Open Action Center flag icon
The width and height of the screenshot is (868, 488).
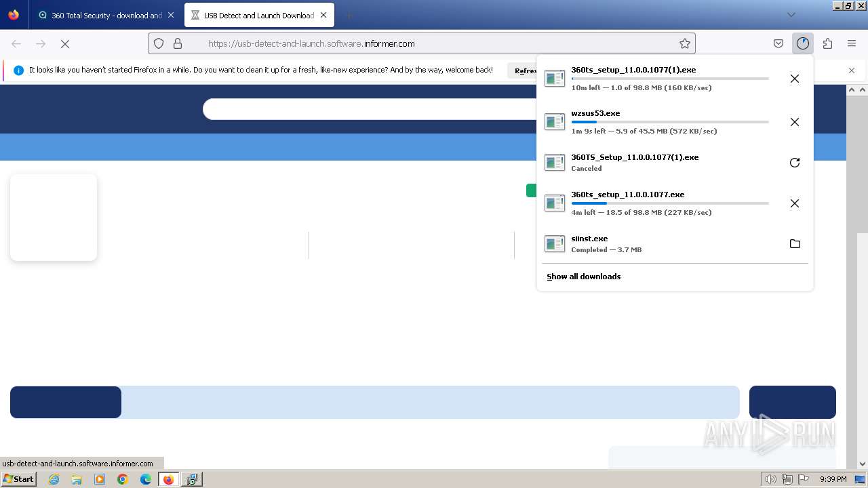point(804,479)
